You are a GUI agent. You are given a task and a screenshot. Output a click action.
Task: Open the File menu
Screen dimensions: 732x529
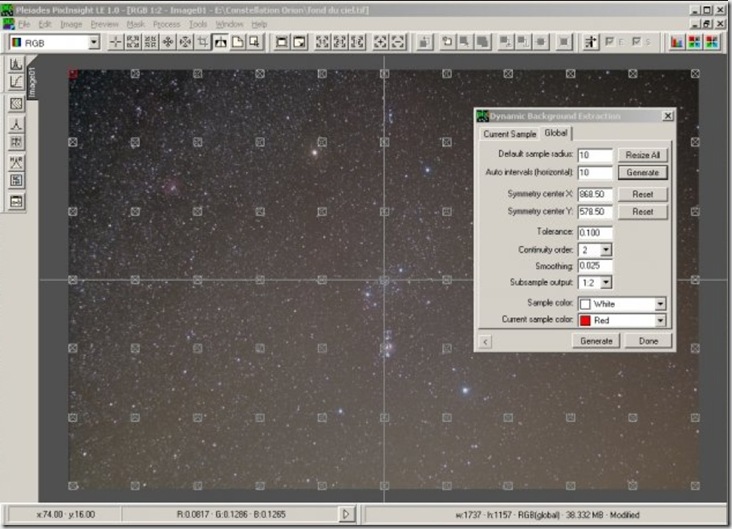pos(24,24)
